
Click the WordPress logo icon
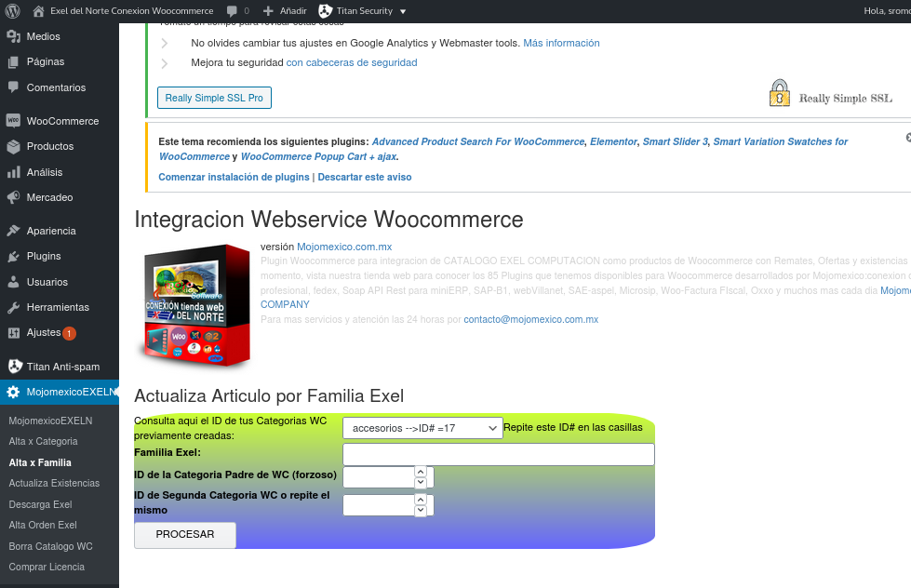coord(12,10)
